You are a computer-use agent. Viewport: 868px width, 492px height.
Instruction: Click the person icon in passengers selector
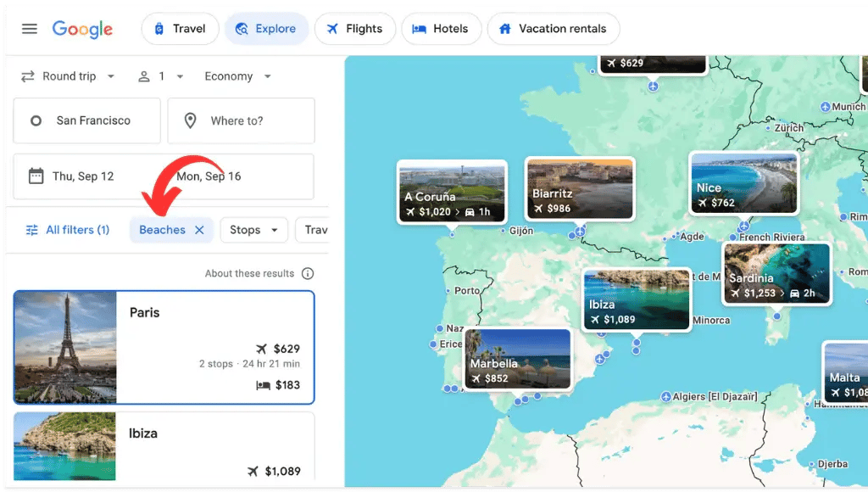(144, 76)
